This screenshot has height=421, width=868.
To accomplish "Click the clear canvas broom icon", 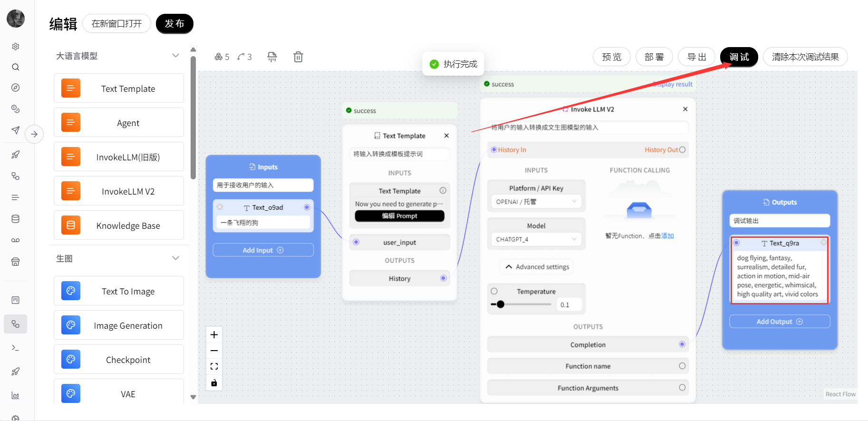I will [x=272, y=57].
